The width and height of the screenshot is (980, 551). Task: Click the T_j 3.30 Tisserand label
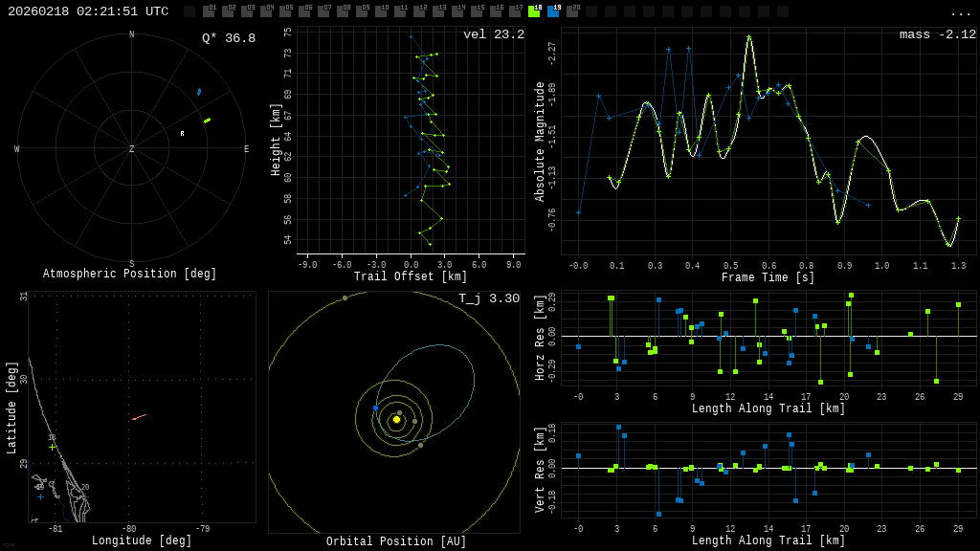(488, 298)
